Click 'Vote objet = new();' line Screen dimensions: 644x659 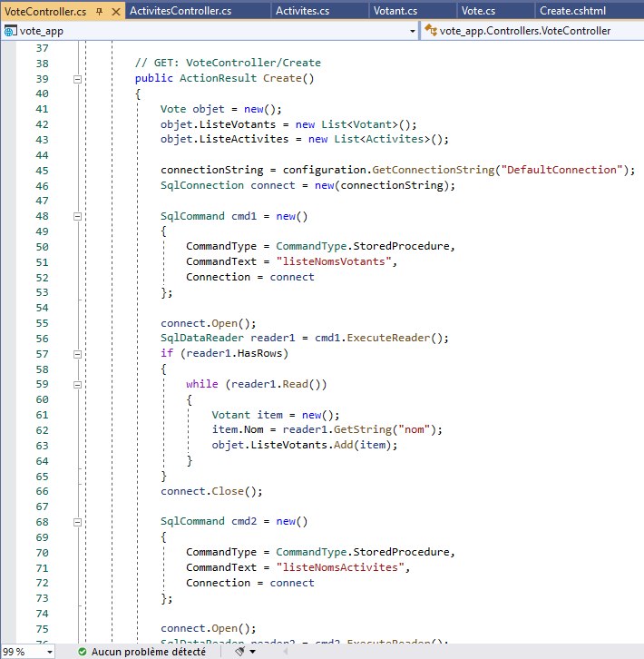click(221, 109)
